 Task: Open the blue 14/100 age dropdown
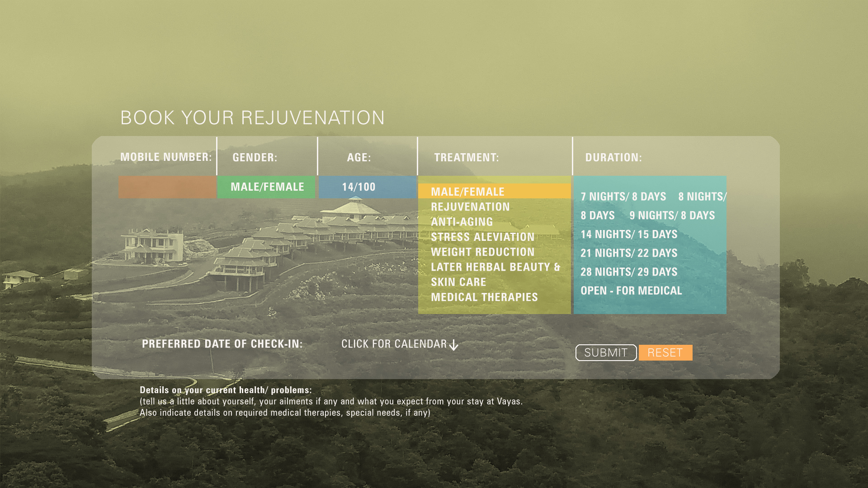pyautogui.click(x=368, y=188)
